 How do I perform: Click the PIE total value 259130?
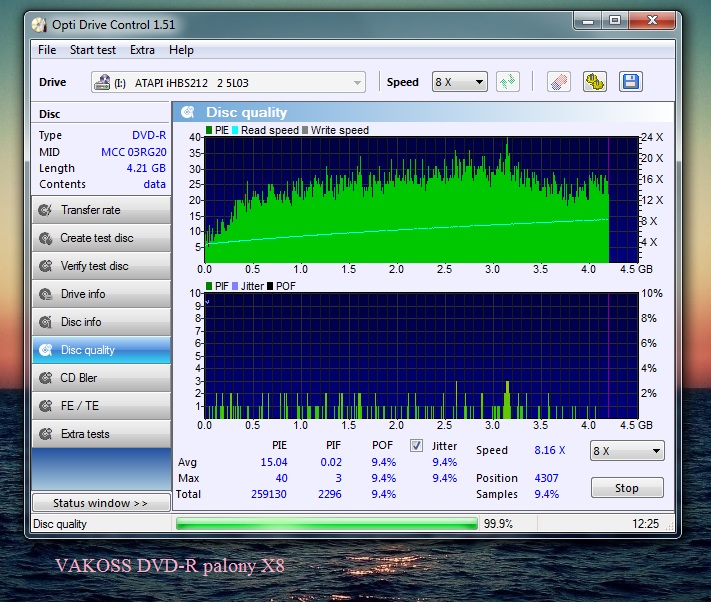tap(269, 494)
